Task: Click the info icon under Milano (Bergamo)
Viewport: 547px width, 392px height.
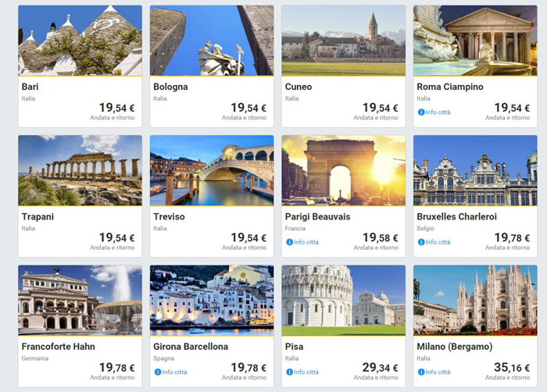Action: click(421, 372)
